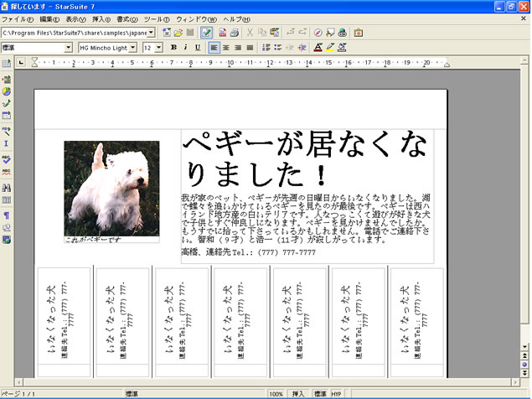Screen dimensions: 532x399
Task: Click the Copy icon
Action: click(x=262, y=33)
